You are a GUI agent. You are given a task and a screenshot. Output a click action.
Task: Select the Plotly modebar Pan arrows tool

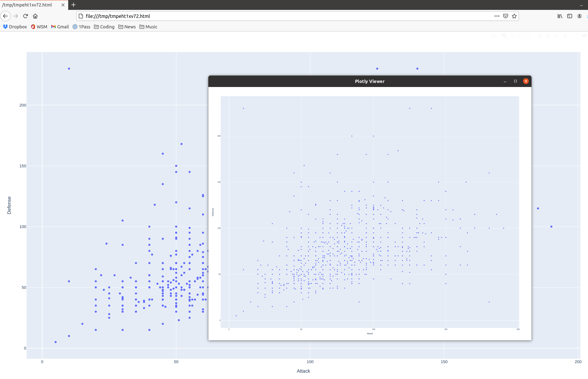coord(513,35)
